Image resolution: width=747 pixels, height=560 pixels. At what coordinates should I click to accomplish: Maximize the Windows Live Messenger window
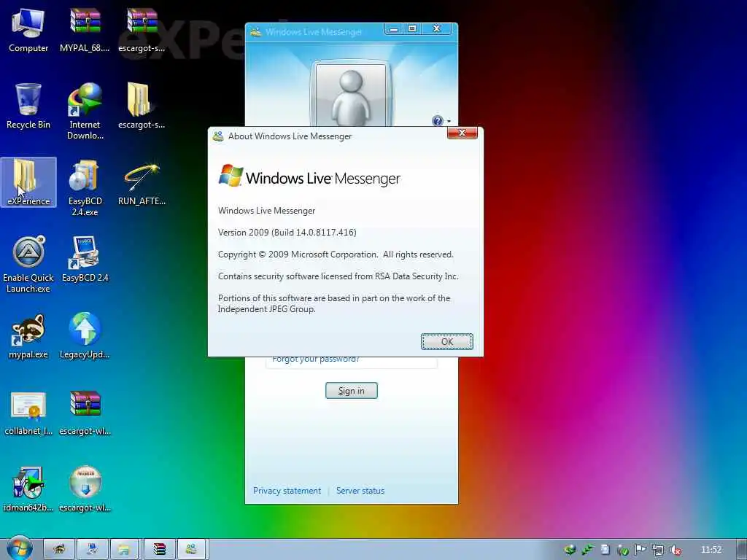click(x=413, y=29)
